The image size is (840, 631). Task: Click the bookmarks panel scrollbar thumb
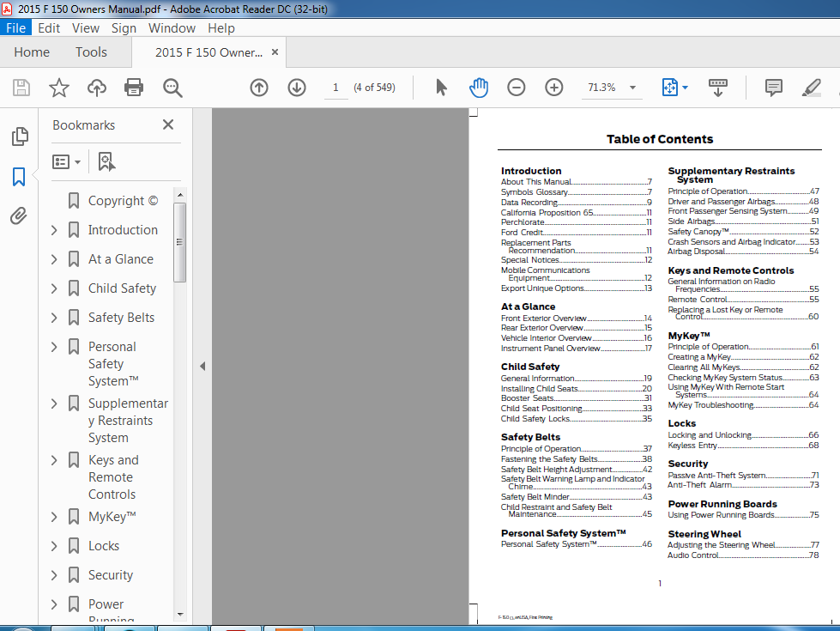[x=180, y=242]
